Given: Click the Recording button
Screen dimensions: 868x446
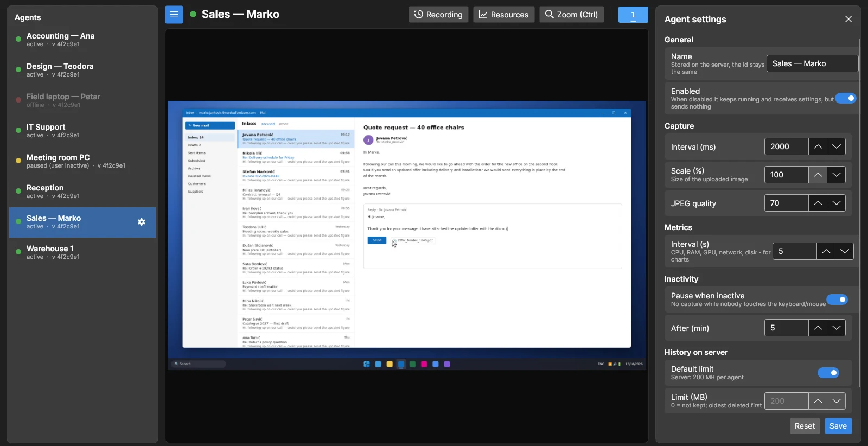Looking at the screenshot, I should pos(438,15).
